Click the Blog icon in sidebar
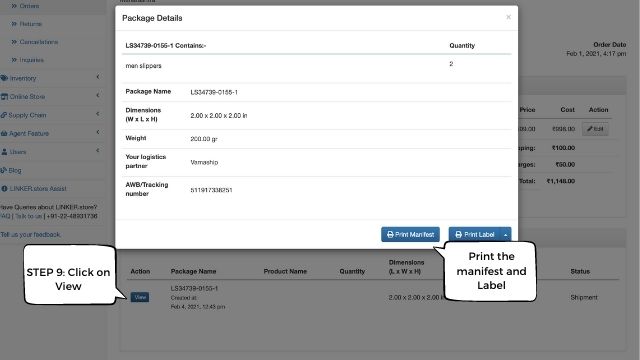The height and width of the screenshot is (360, 640). pyautogui.click(x=4, y=170)
